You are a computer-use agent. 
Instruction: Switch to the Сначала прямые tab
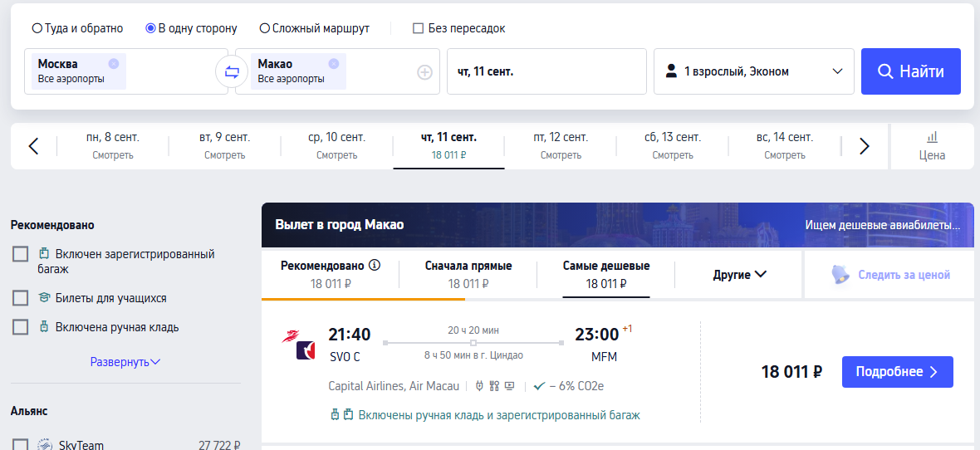(x=468, y=274)
